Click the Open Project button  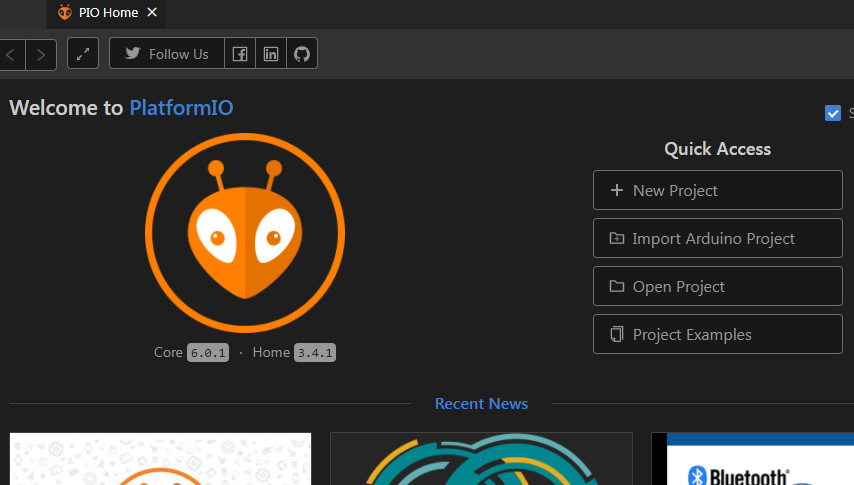[718, 286]
